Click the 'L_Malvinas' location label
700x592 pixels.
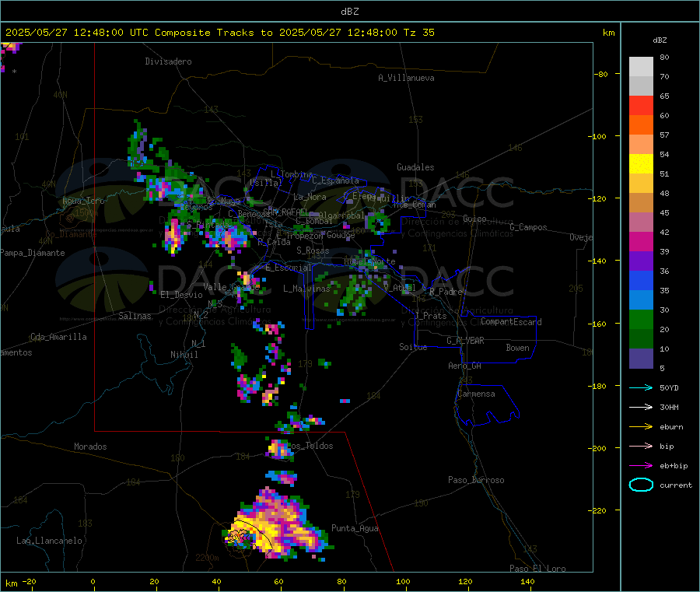click(306, 289)
